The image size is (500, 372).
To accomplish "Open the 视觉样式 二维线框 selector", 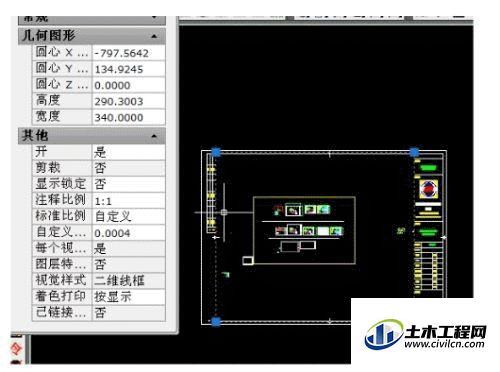I will pos(128,280).
